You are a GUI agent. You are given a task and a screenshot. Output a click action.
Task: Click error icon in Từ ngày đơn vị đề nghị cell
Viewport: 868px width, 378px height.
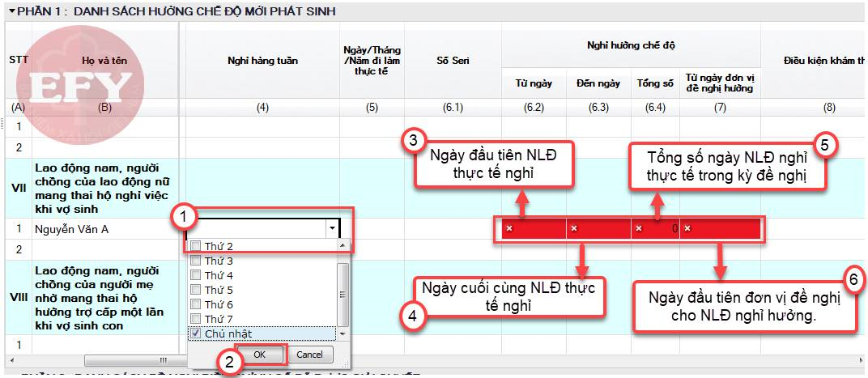pos(687,228)
